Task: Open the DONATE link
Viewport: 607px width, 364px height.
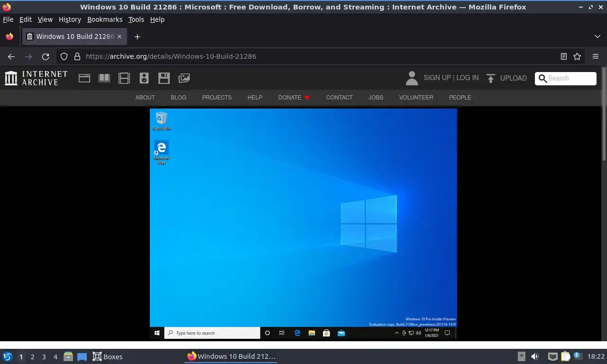Action: point(294,98)
